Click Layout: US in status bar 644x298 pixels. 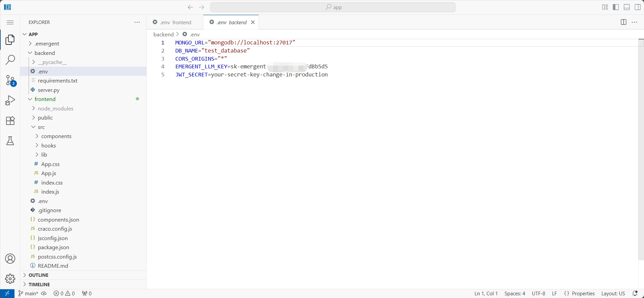(613, 294)
